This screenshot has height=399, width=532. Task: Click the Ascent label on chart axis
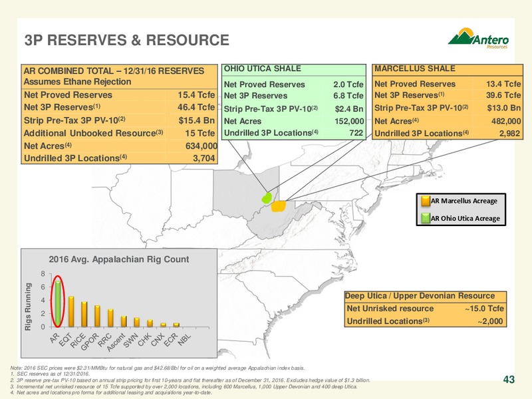pos(115,342)
